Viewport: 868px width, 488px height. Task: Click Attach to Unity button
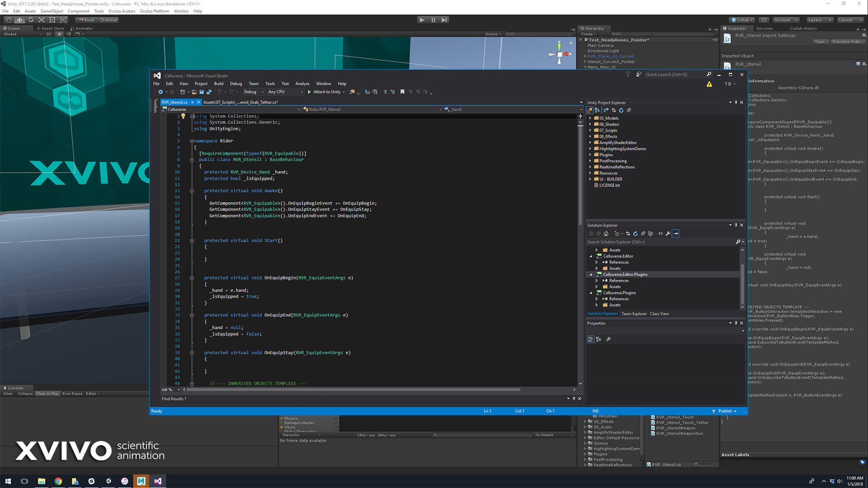click(x=326, y=92)
